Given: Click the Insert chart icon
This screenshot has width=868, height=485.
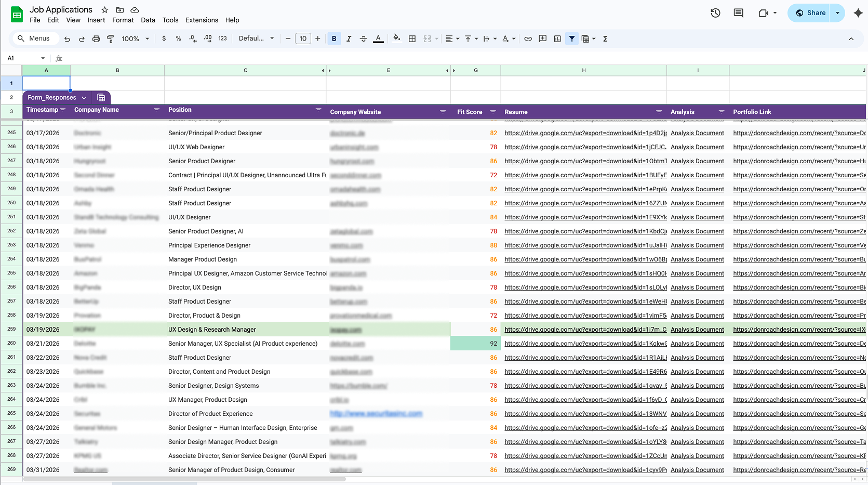Looking at the screenshot, I should (x=557, y=38).
